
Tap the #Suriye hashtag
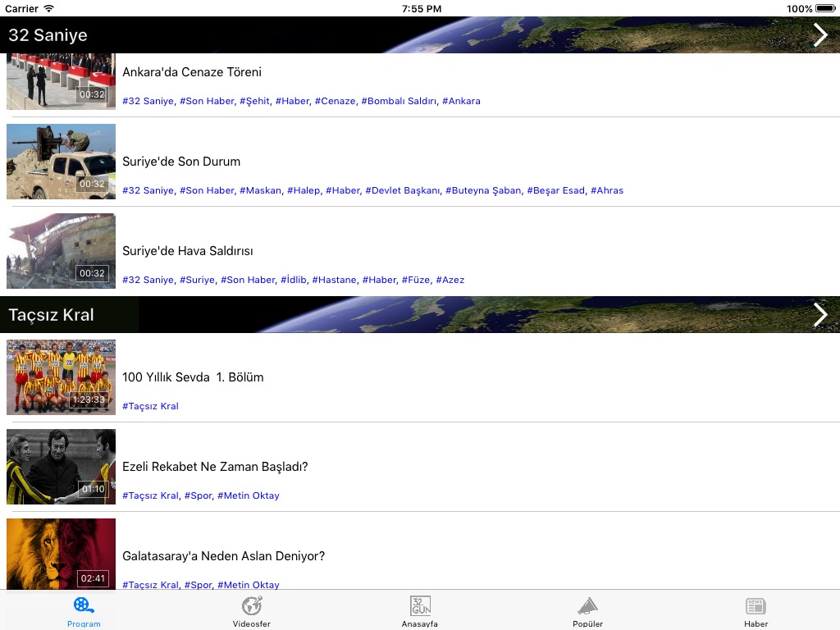(197, 280)
